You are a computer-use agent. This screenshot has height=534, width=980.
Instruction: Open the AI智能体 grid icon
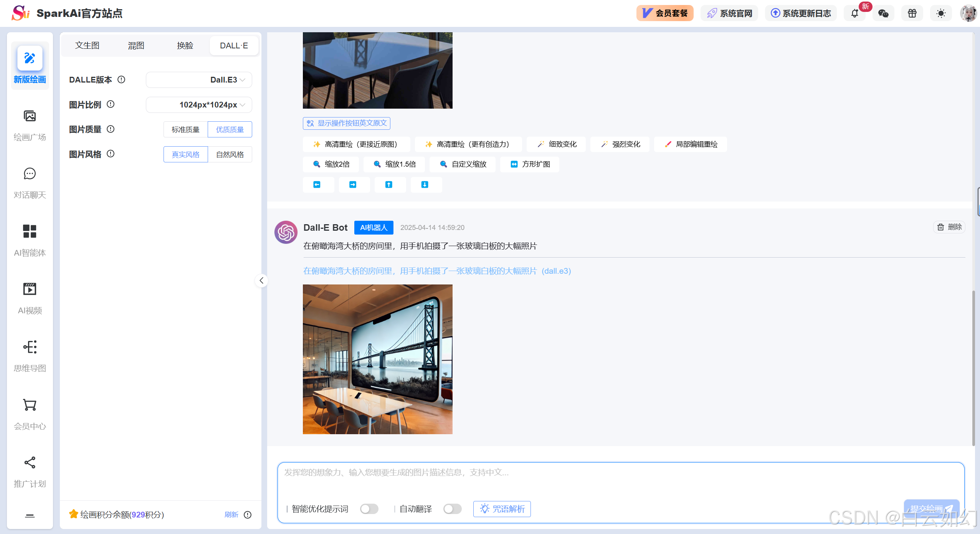click(x=30, y=231)
